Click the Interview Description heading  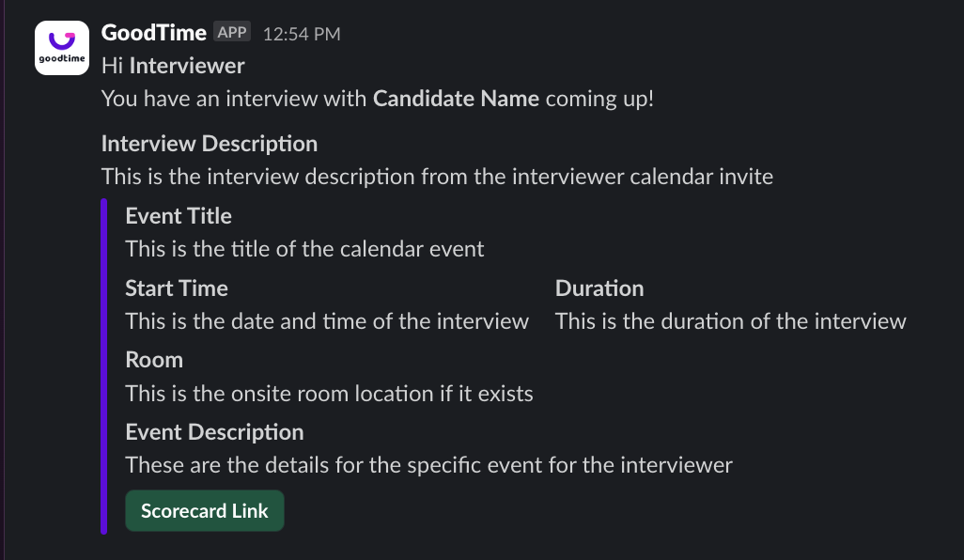(x=209, y=144)
